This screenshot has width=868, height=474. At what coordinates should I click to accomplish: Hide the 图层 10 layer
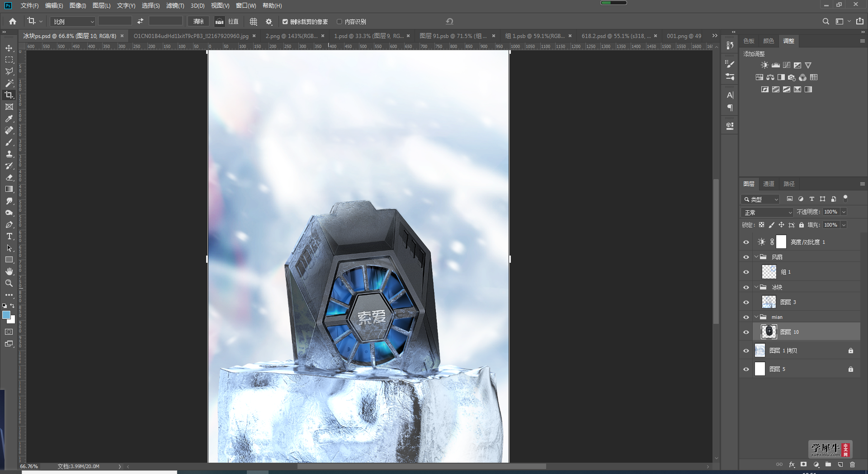coord(746,332)
